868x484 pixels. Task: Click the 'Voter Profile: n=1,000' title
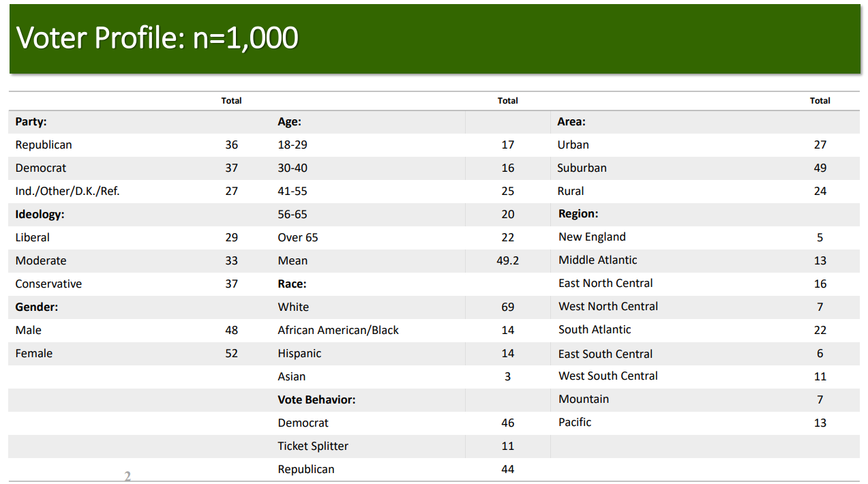point(157,38)
